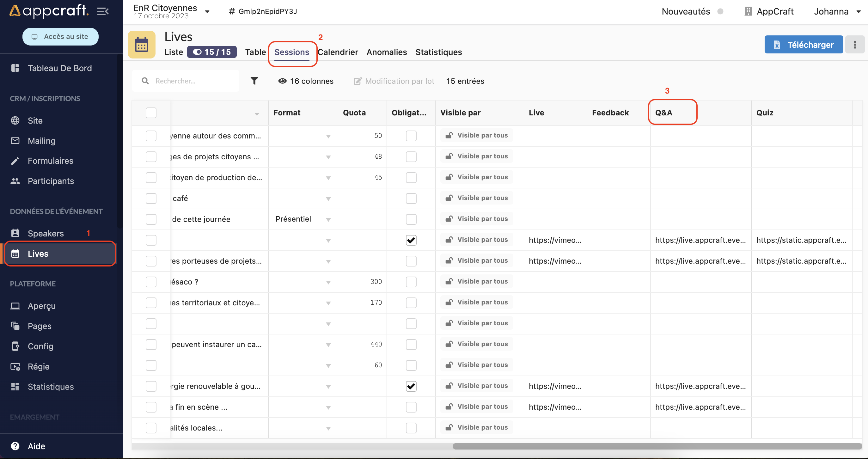Expand the EnR Citoyennes event dropdown

(207, 11)
